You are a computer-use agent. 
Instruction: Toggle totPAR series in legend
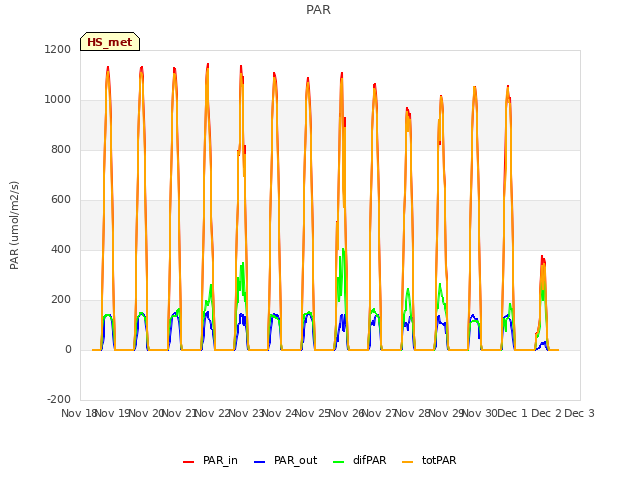click(x=429, y=460)
